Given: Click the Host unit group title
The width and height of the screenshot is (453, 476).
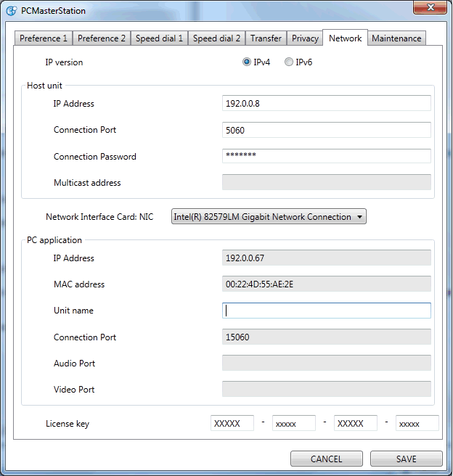Looking at the screenshot, I should [x=44, y=86].
